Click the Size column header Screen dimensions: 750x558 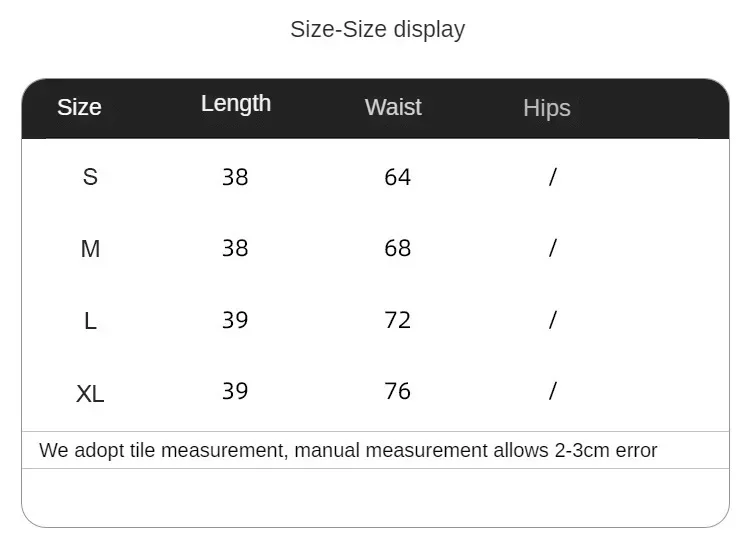point(79,107)
